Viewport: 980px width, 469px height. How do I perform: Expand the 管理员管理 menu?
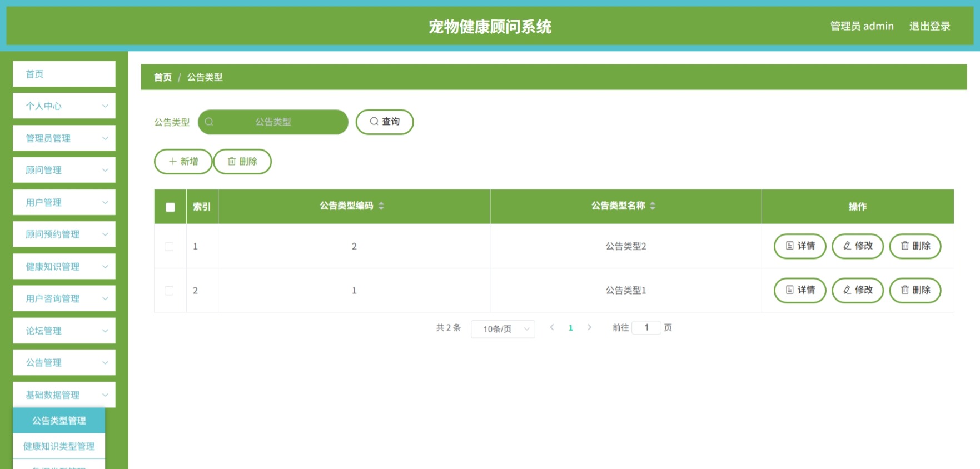point(64,138)
